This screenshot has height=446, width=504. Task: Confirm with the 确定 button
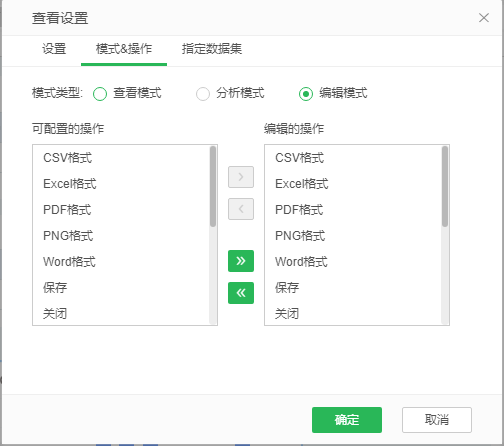(x=347, y=420)
